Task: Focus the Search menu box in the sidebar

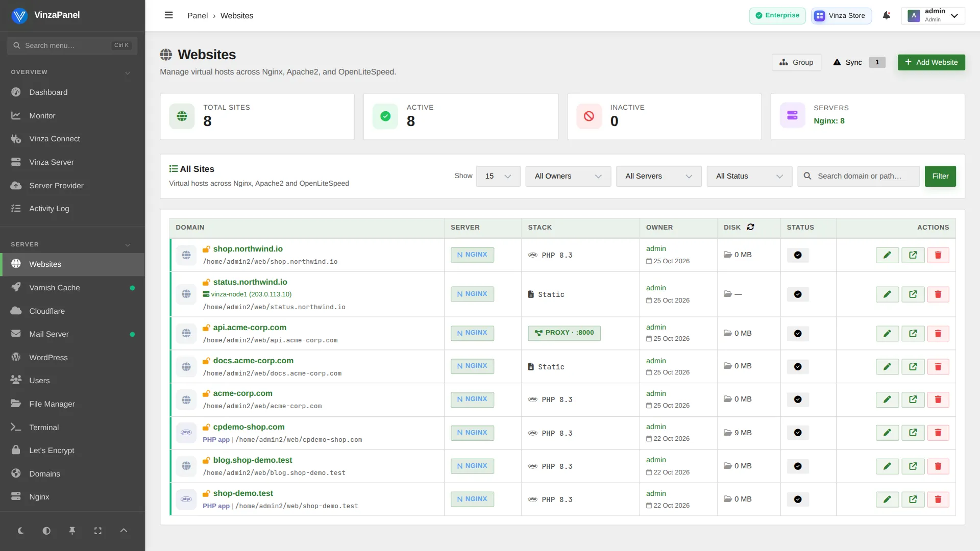Action: click(72, 45)
